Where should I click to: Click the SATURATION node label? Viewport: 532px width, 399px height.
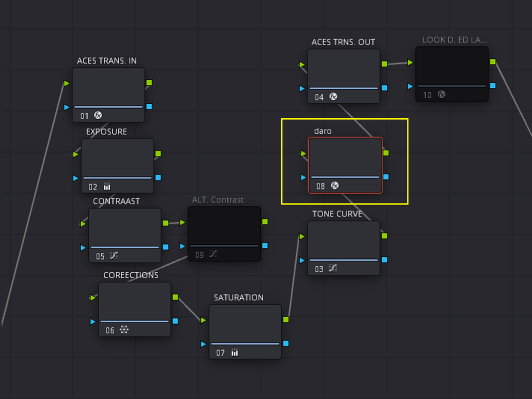(238, 298)
